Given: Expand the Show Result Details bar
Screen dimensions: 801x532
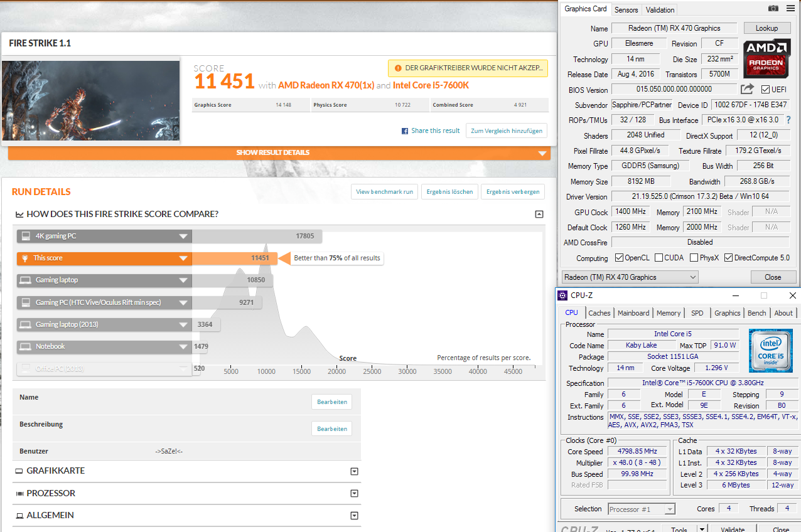Looking at the screenshot, I should [279, 153].
